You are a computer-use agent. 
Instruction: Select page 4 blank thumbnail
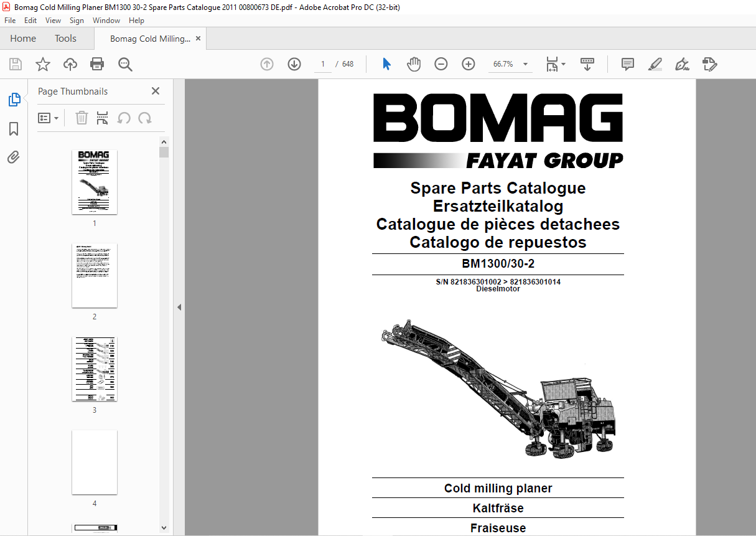coord(95,462)
